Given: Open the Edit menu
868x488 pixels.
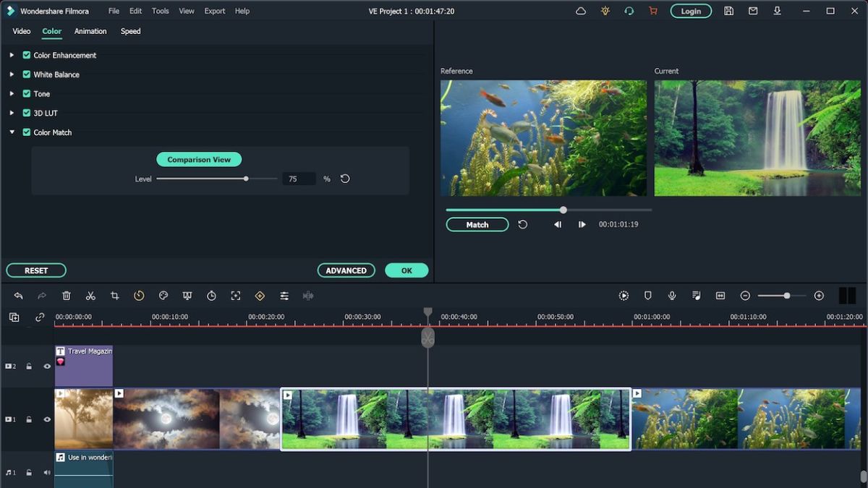Looking at the screenshot, I should (x=136, y=11).
